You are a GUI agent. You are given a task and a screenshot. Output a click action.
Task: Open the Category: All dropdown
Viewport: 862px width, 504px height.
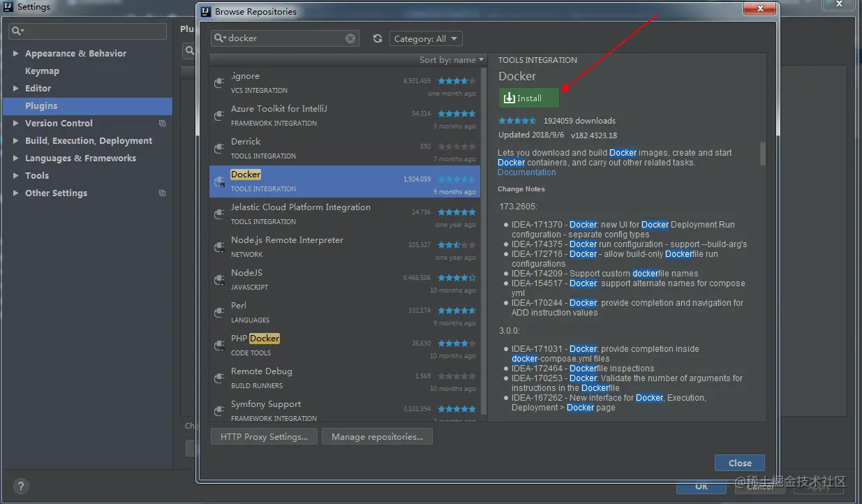pyautogui.click(x=426, y=38)
